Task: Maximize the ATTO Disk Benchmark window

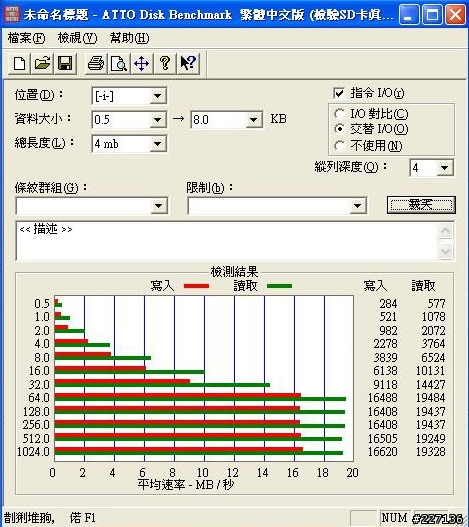Action: 432,15
